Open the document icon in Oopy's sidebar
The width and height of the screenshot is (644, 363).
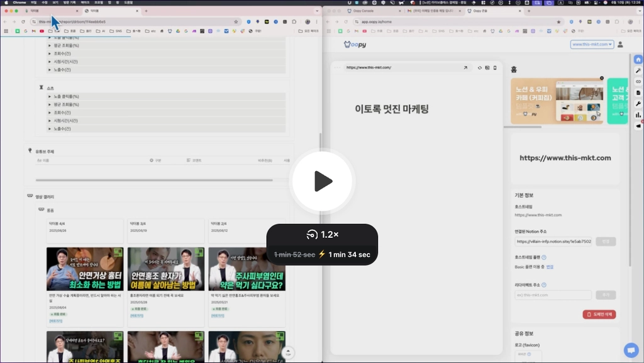tap(638, 93)
